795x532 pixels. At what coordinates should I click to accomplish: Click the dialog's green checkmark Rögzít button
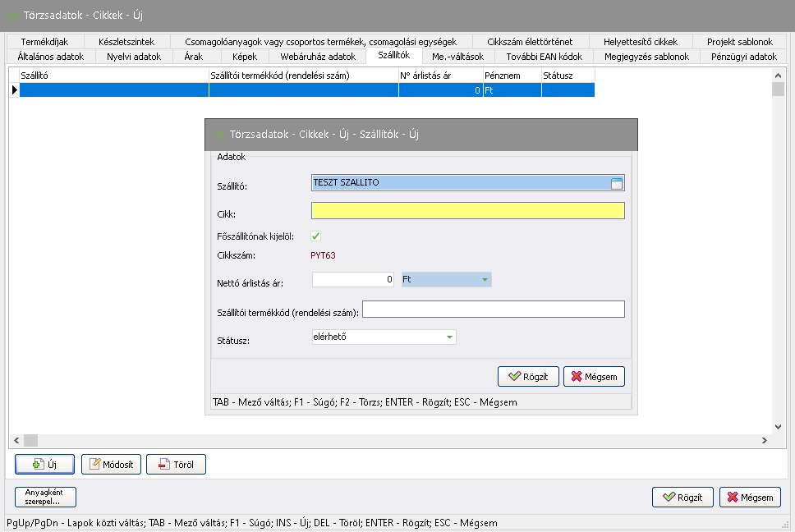pos(528,376)
